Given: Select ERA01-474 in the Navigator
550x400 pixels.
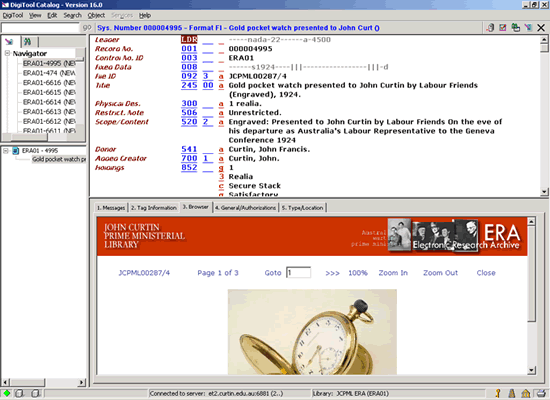Looking at the screenshot, I should click(x=49, y=73).
